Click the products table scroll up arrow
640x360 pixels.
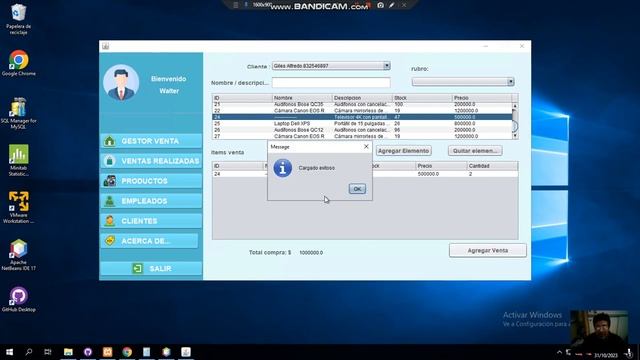point(515,106)
